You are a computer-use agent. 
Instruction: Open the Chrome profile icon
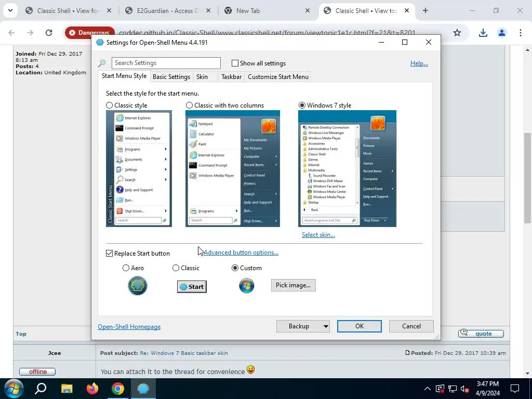[502, 33]
